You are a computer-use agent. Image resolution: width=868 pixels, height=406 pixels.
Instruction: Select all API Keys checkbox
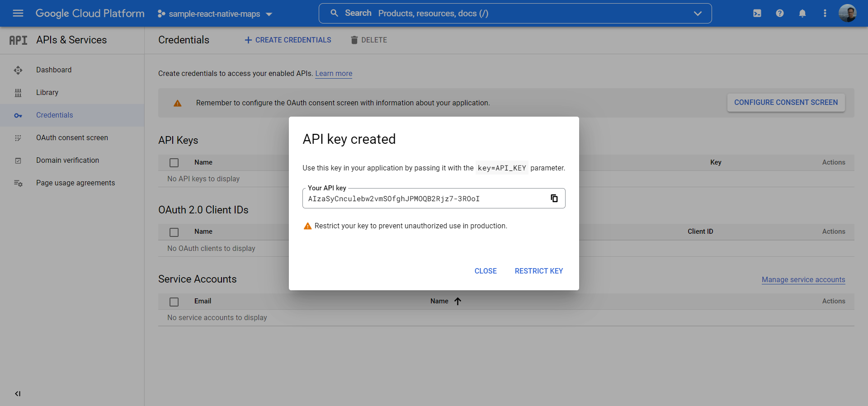(174, 163)
